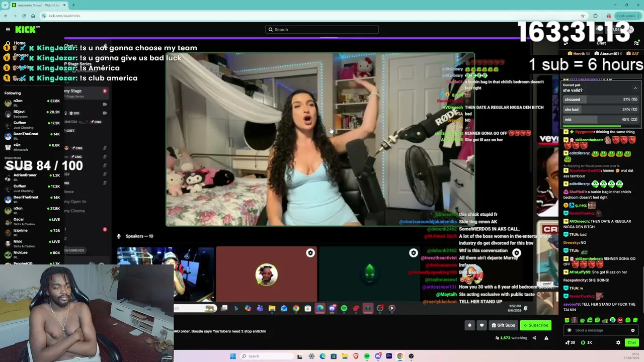
Task: Click the address bar URL
Action: 64,16
